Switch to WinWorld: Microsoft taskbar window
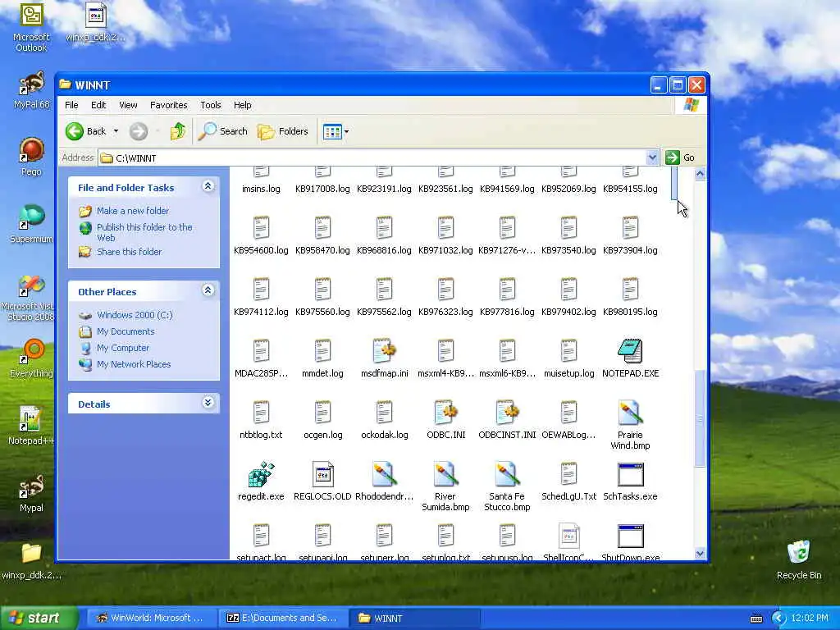 (x=150, y=618)
